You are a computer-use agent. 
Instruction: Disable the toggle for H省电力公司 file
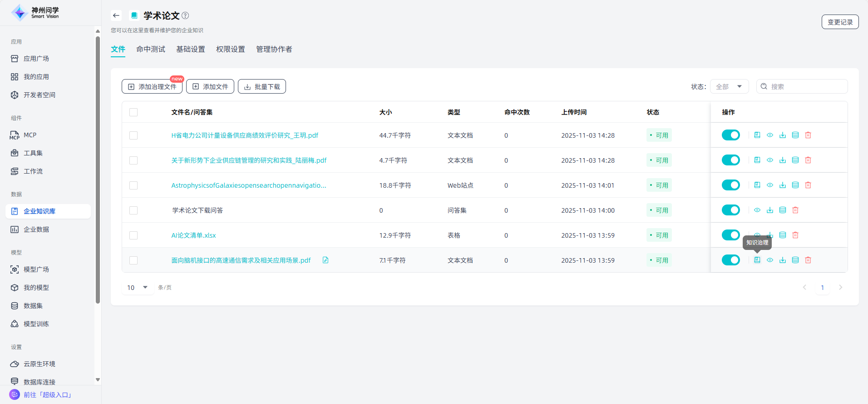(730, 135)
